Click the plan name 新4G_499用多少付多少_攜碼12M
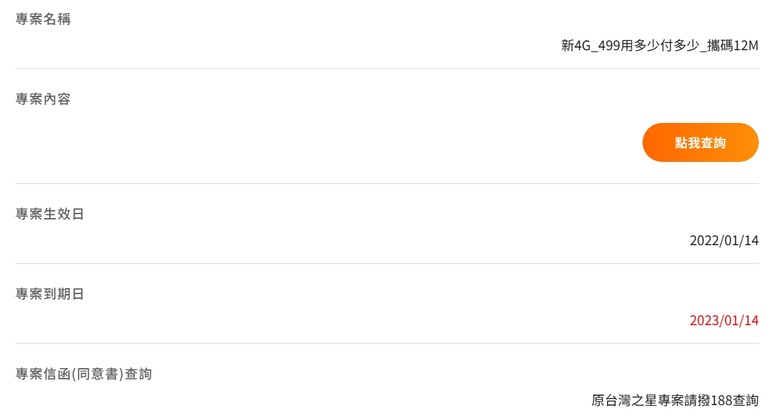This screenshot has height=417, width=780. point(660,46)
